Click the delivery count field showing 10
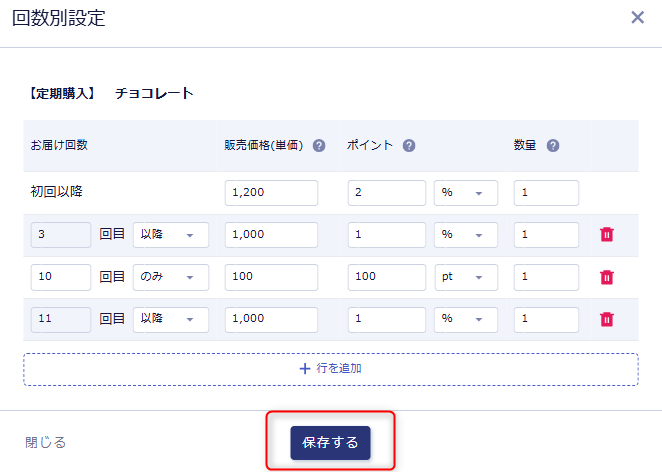The height and width of the screenshot is (472, 662). click(x=61, y=277)
